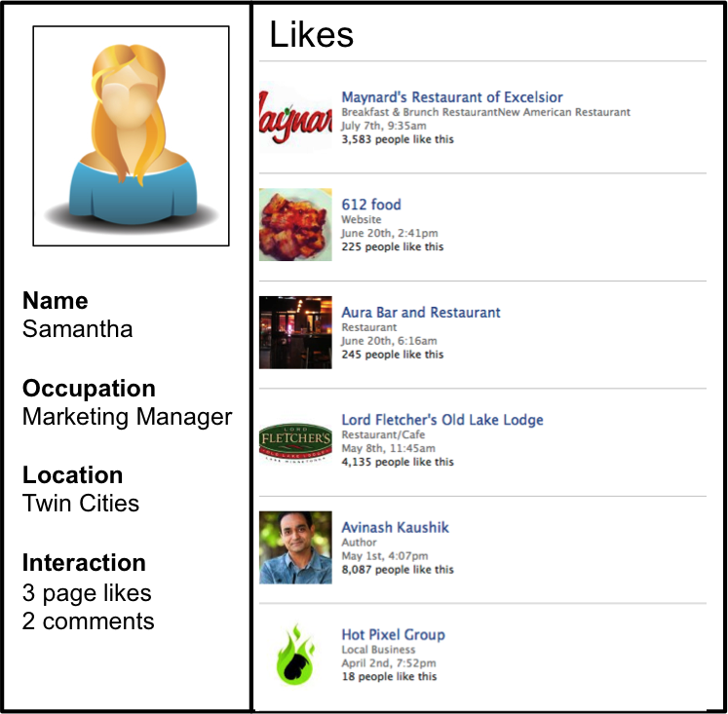Viewport: 728px width, 714px height.
Task: Click "8,087 people like this" count
Action: (398, 569)
